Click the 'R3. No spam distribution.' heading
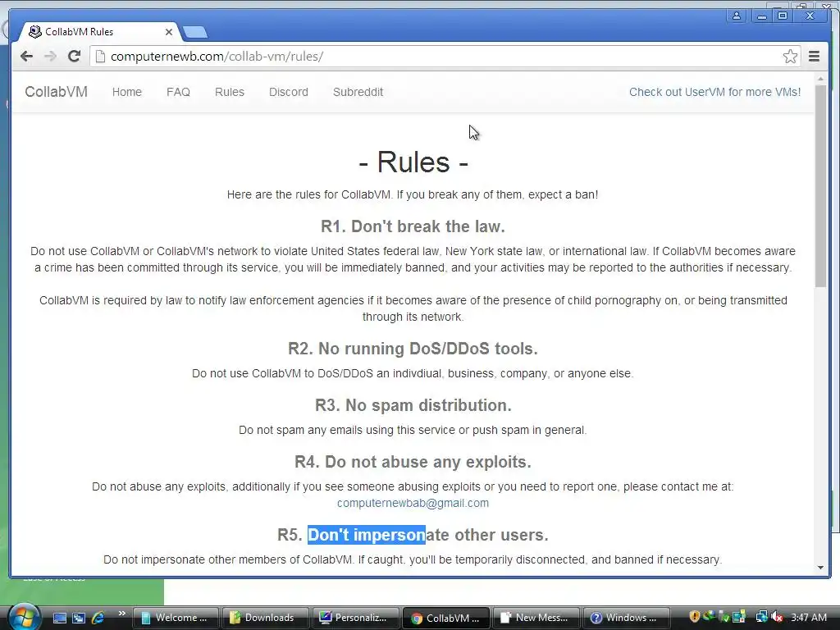 pos(413,405)
